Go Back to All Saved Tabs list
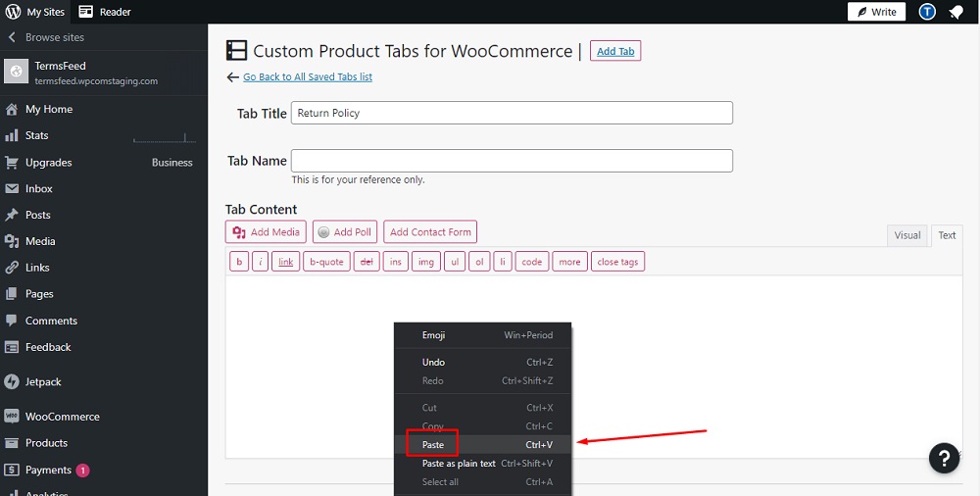The image size is (980, 496). (x=308, y=76)
